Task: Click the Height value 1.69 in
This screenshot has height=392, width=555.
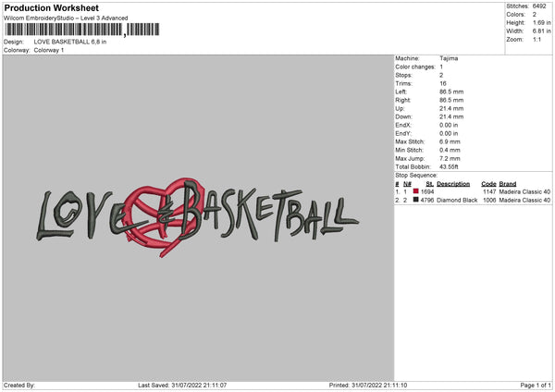Action: pyautogui.click(x=542, y=22)
